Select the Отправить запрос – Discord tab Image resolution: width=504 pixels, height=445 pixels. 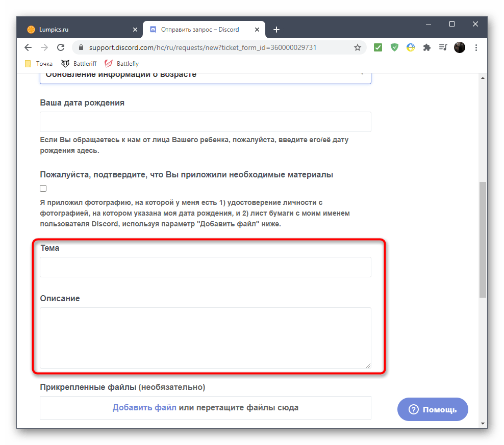click(204, 30)
